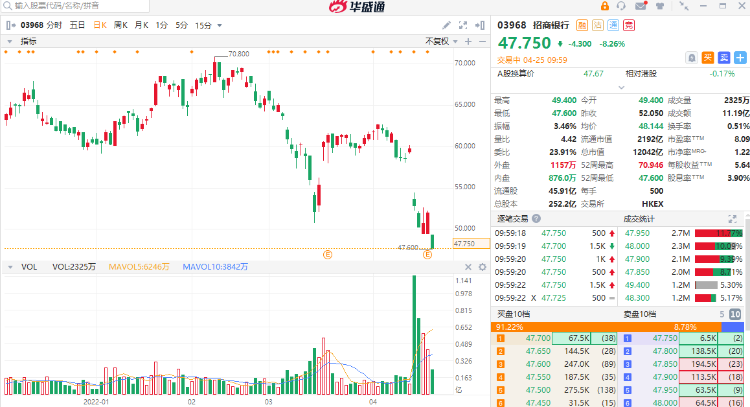Click the orange lock icon in title bar
The image size is (750, 407).
(x=605, y=6)
